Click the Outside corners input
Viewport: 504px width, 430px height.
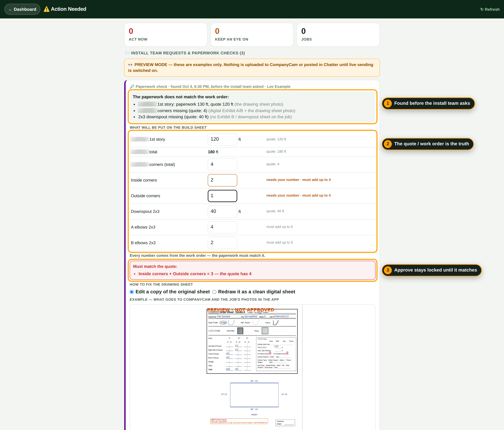pyautogui.click(x=222, y=196)
